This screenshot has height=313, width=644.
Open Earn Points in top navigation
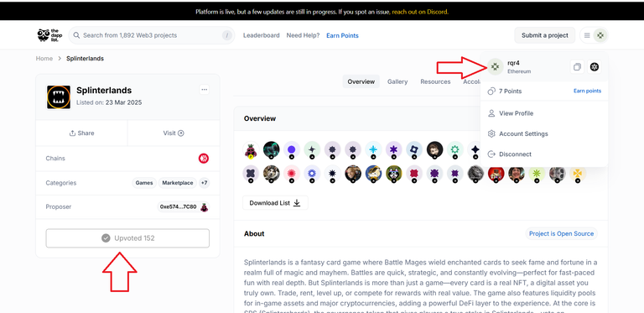pyautogui.click(x=342, y=36)
